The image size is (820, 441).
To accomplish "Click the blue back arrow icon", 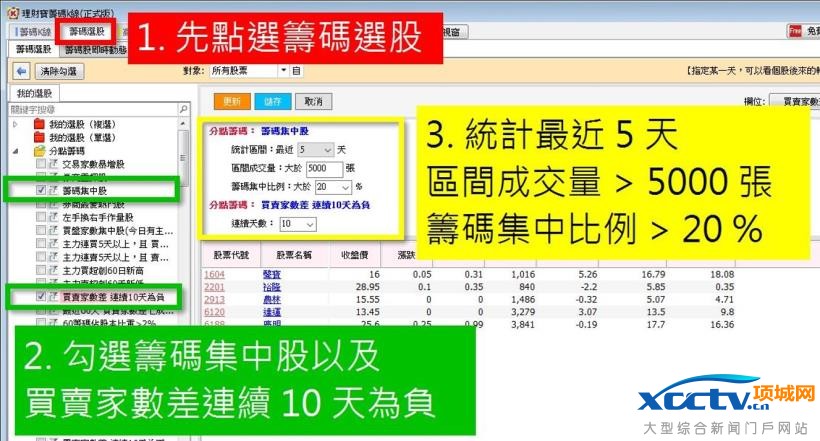I will (21, 72).
